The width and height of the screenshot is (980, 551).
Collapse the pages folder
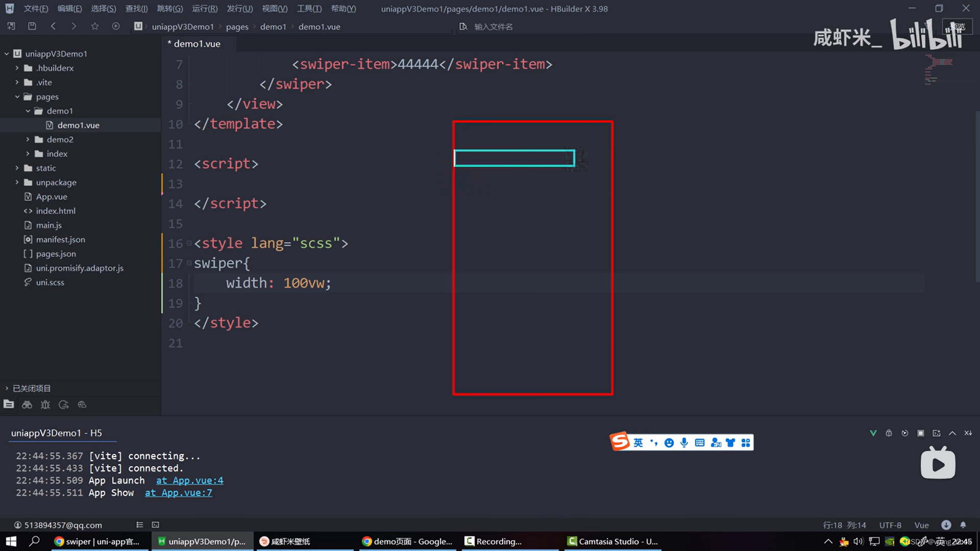click(17, 96)
